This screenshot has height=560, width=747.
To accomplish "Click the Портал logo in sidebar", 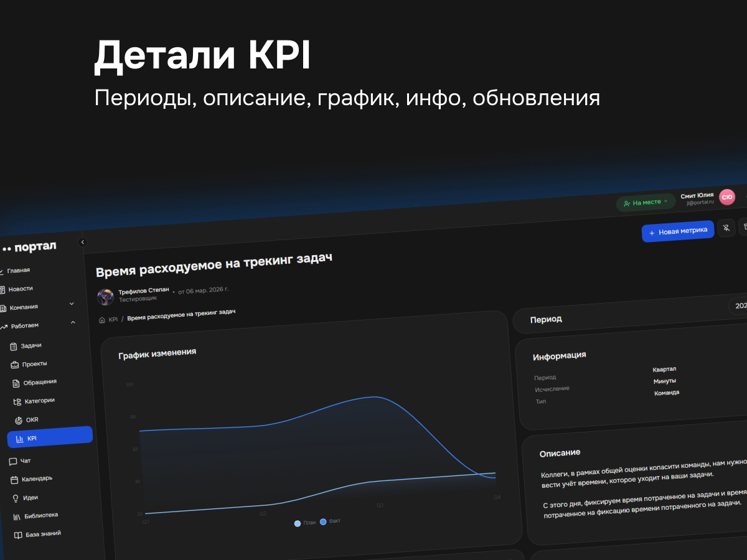I will click(x=29, y=247).
